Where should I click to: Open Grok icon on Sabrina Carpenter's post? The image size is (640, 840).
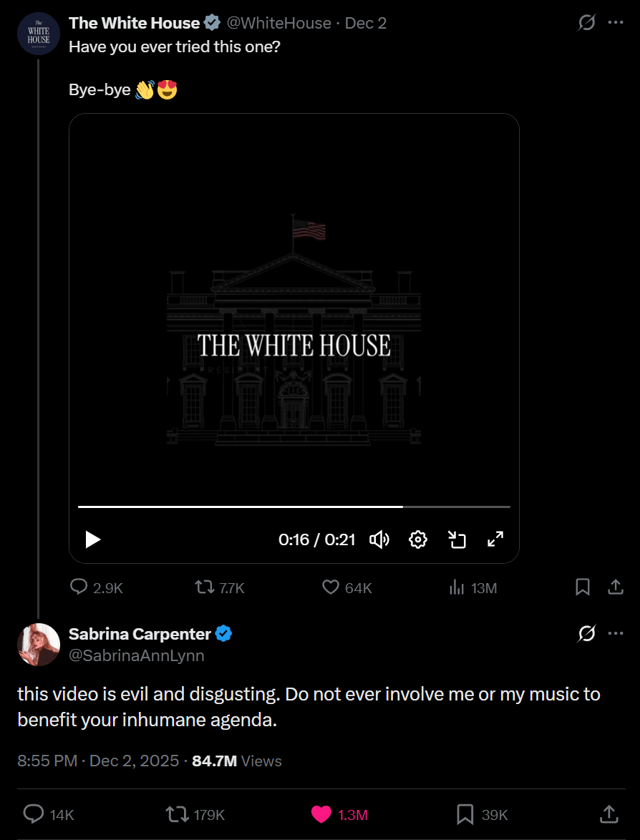pos(586,633)
